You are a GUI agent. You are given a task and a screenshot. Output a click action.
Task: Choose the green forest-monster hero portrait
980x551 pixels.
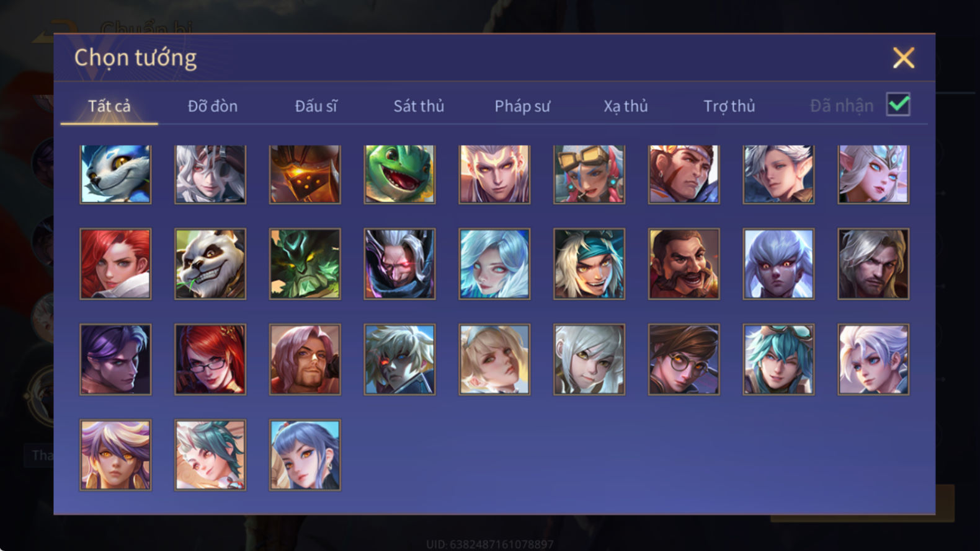tap(305, 264)
